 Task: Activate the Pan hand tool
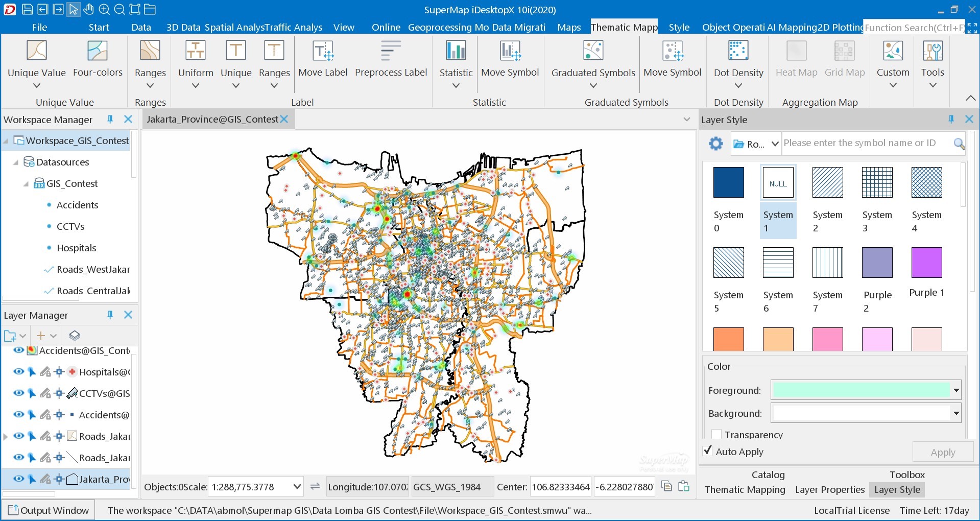pyautogui.click(x=88, y=9)
